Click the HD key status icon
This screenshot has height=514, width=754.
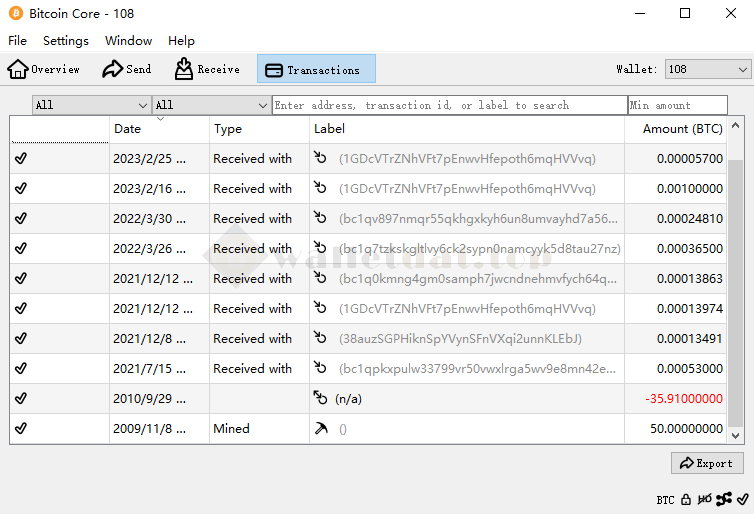point(705,499)
